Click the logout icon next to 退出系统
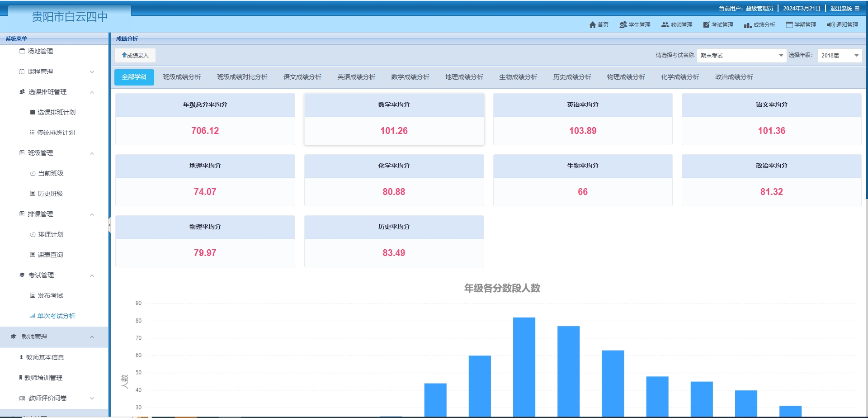 [x=857, y=9]
